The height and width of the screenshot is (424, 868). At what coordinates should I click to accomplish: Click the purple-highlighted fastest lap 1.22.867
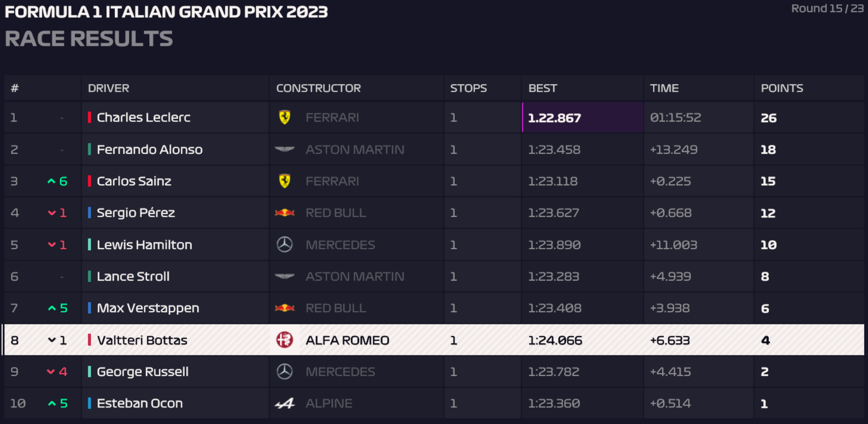[554, 118]
